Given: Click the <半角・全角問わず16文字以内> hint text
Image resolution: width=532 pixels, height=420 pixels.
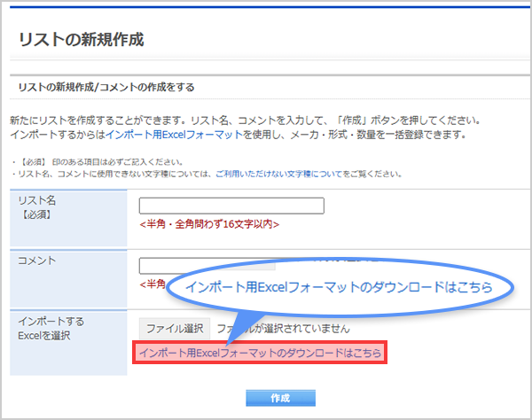Looking at the screenshot, I should [x=209, y=224].
